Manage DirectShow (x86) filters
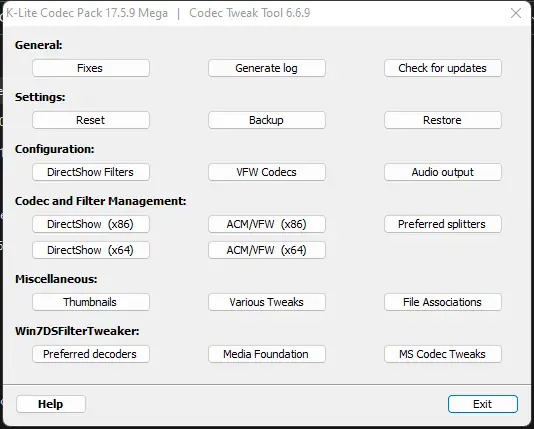 pos(91,224)
